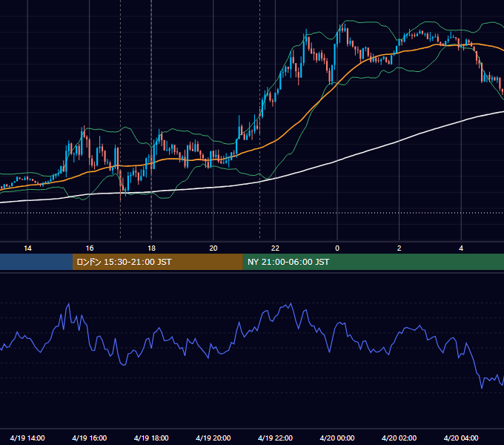Viewport: 504px width, 445px height.
Task: Click the 4/19 20:00 time label
Action: pos(213,438)
